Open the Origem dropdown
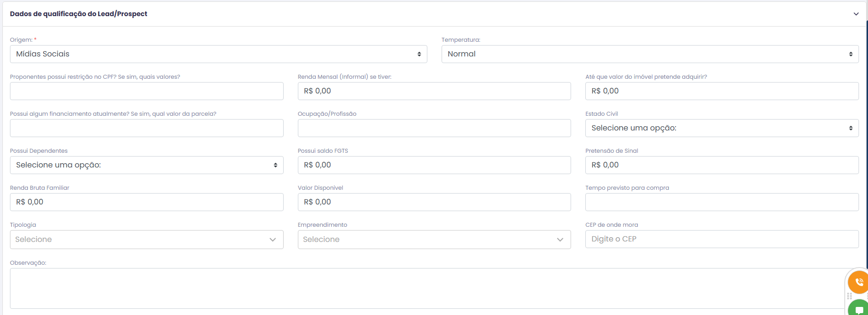868x315 pixels. tap(219, 54)
